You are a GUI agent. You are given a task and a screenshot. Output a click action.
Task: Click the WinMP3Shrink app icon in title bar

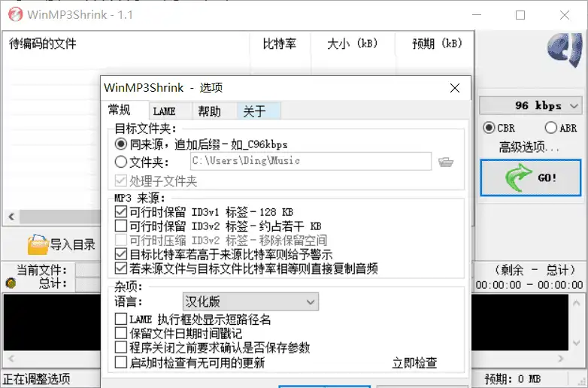click(x=15, y=14)
